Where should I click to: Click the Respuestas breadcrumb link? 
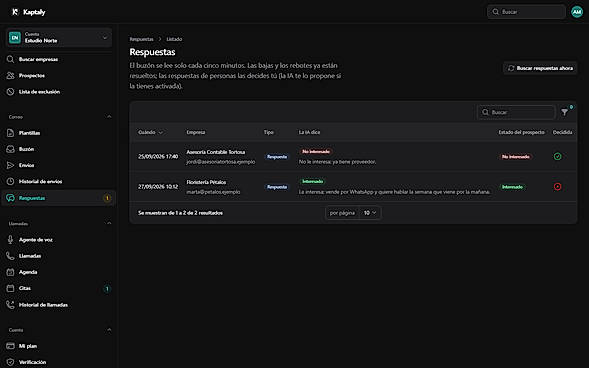click(x=141, y=39)
